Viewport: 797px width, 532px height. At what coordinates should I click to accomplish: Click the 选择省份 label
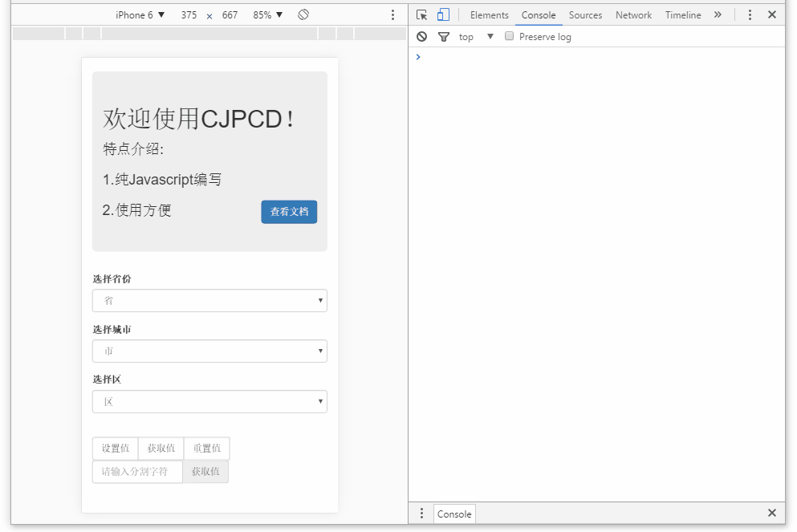click(112, 279)
